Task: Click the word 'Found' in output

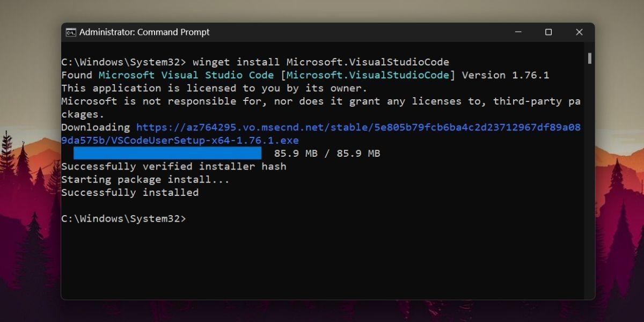Action: [77, 75]
